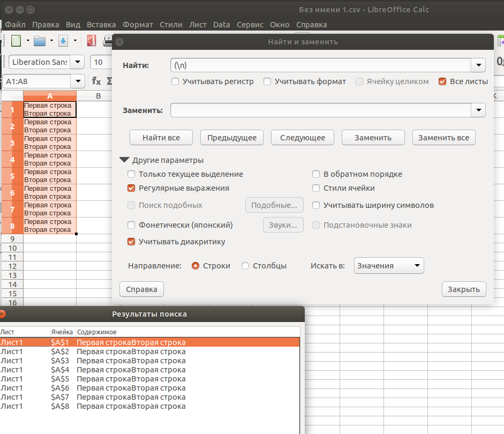The width and height of the screenshot is (504, 434).
Task: Close the Find and Replace dialog via title-bar X
Action: (x=119, y=42)
